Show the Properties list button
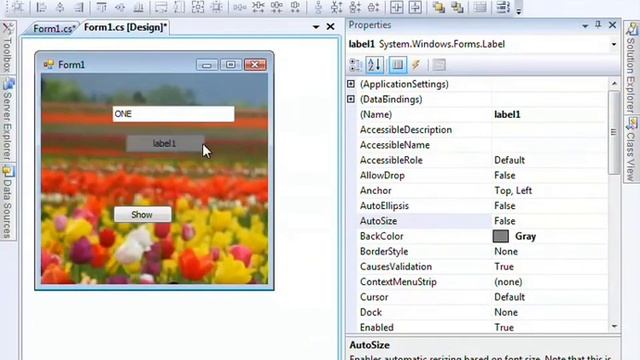 [398, 65]
